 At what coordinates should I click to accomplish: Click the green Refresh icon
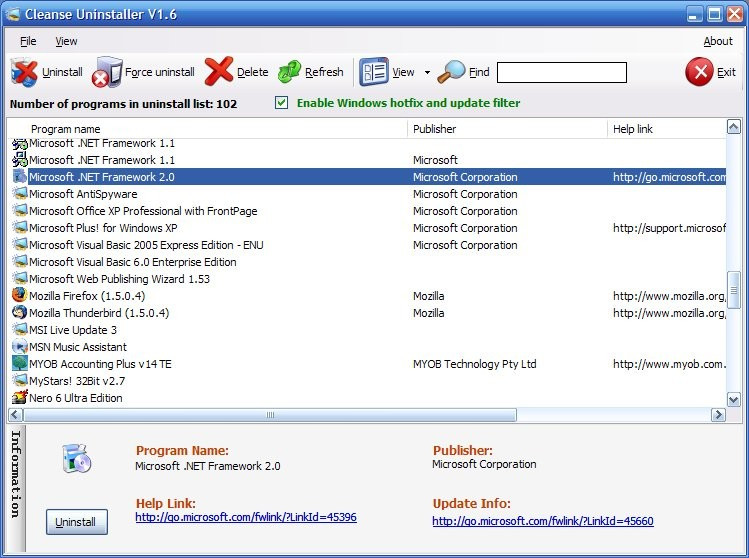click(289, 72)
